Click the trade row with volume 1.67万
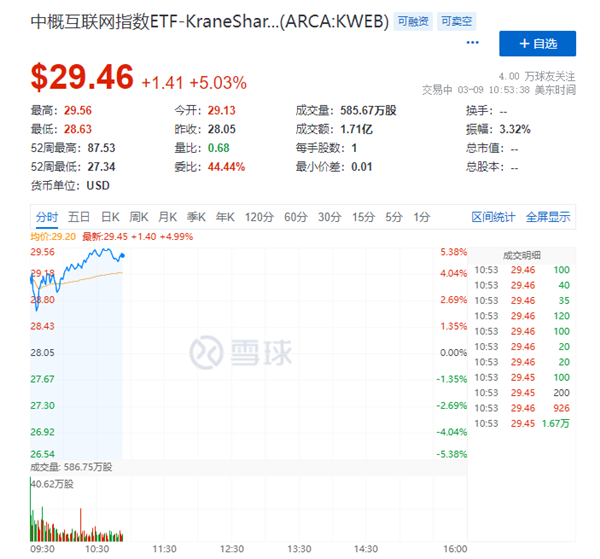 tap(522, 424)
